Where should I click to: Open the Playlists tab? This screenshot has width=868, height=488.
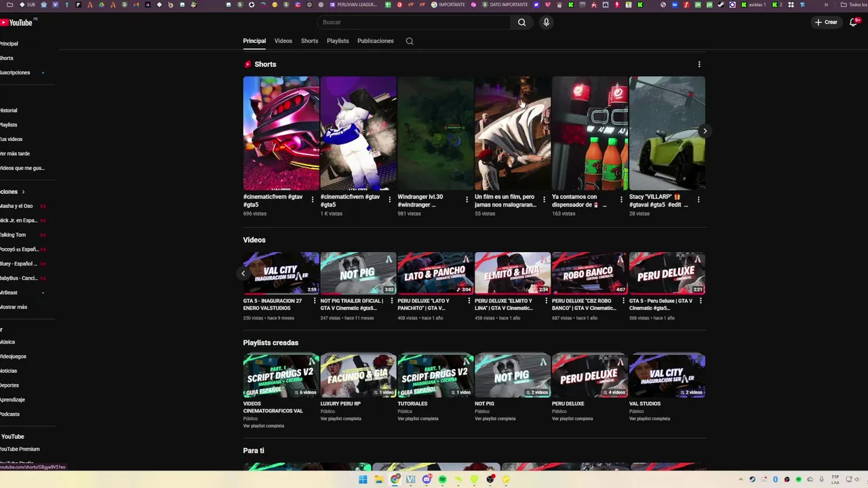pyautogui.click(x=338, y=41)
